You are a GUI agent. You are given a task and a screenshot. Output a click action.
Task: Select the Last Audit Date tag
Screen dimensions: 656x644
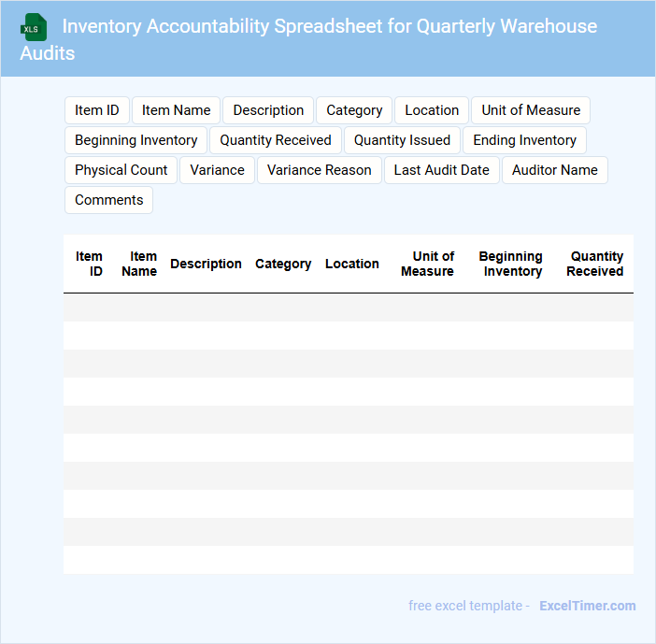[441, 170]
